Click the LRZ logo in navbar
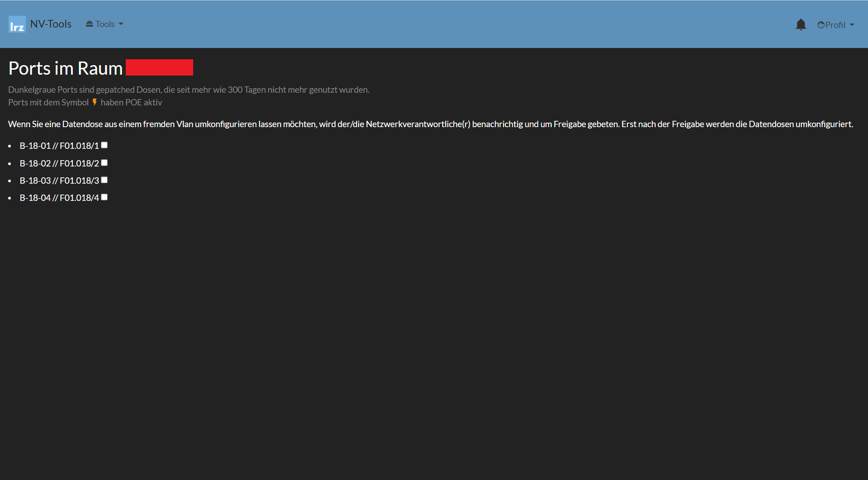The height and width of the screenshot is (480, 868). click(x=17, y=24)
